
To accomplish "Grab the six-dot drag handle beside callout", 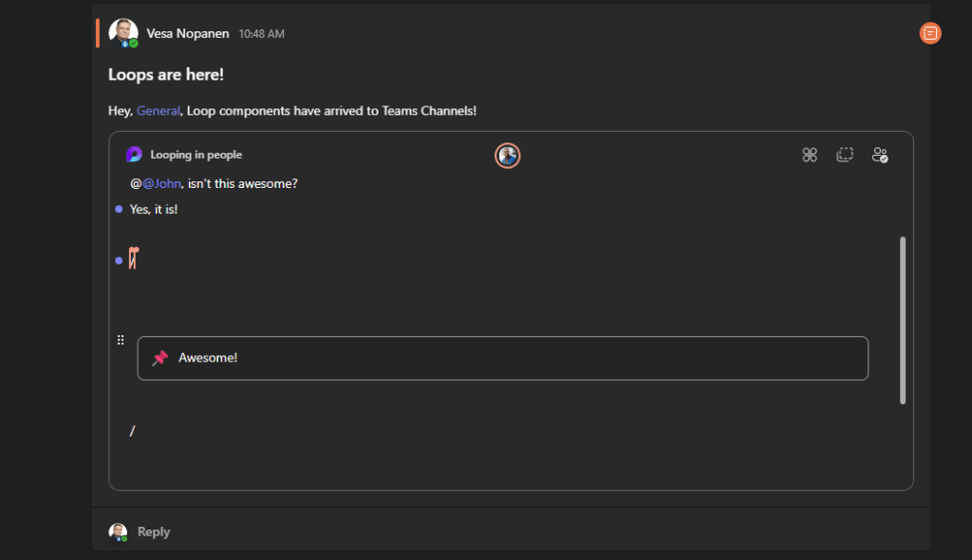I will [121, 340].
